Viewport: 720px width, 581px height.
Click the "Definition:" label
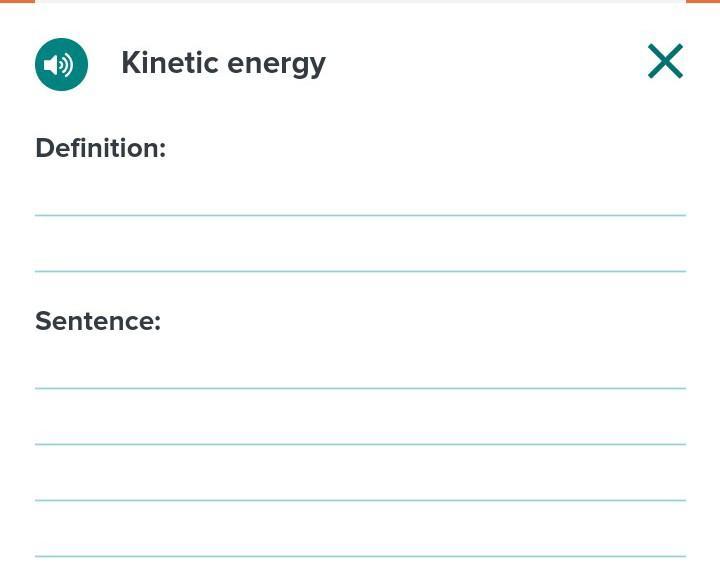[100, 148]
